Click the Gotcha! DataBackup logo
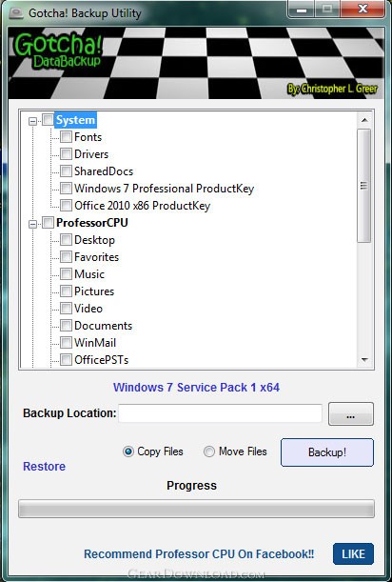 tap(58, 50)
